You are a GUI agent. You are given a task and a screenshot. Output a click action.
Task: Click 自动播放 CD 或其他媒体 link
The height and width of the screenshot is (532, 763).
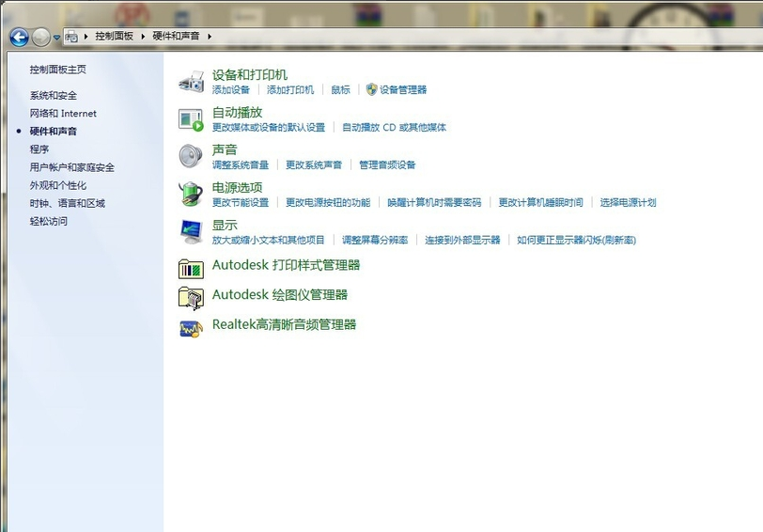[x=394, y=128]
